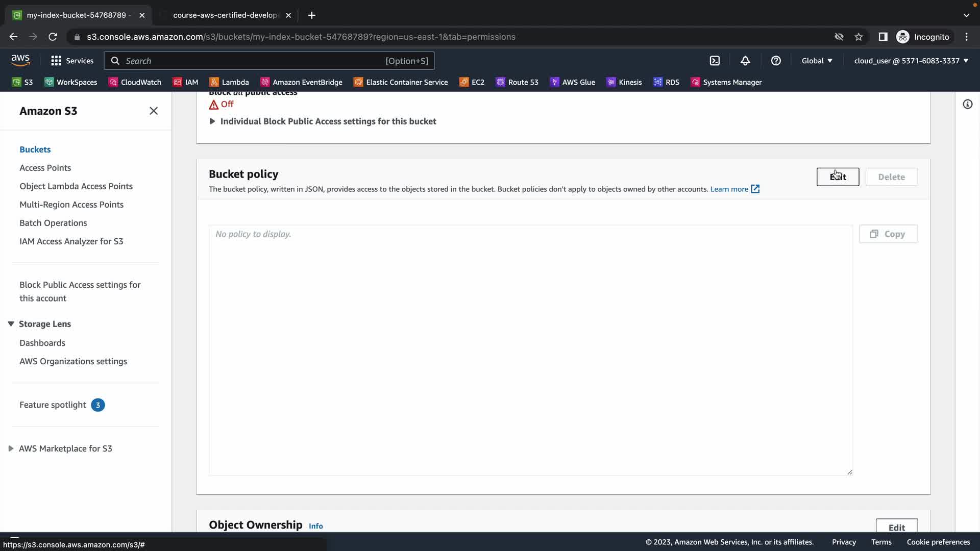Switch to the course-aws-certified-developer browser tab
The image size is (980, 551).
tap(225, 15)
